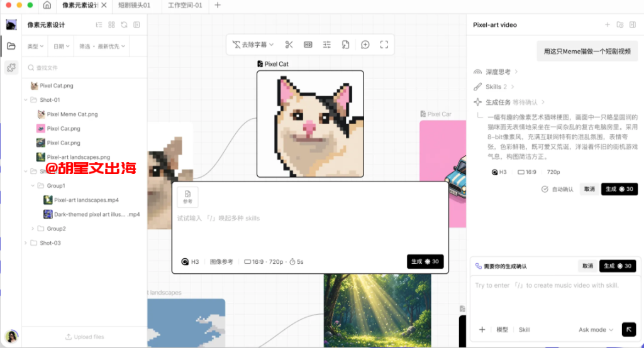Switch file panel to grid view
Screen dimensions: 644x348
pos(111,24)
